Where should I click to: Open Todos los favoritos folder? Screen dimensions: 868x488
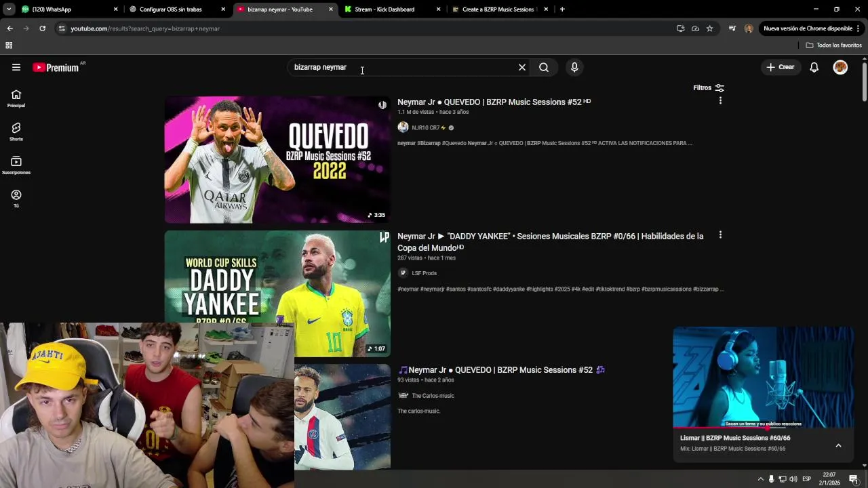833,45
